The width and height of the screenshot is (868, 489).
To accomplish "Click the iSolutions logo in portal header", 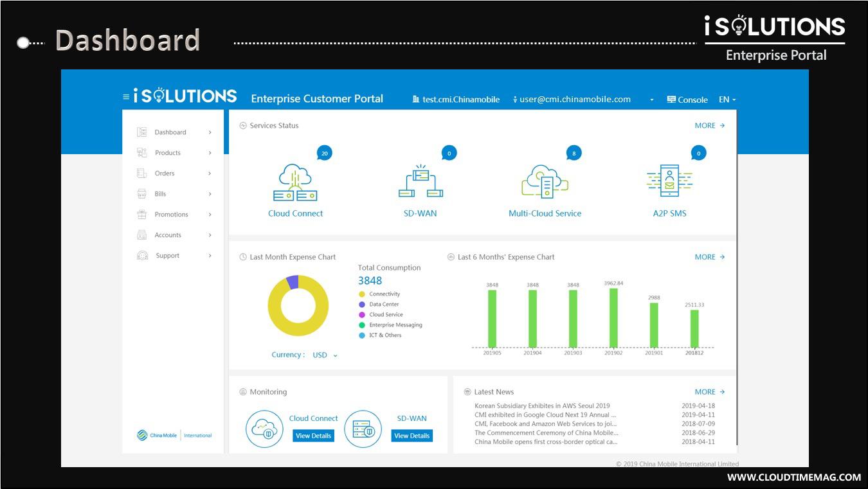I will 185,96.
